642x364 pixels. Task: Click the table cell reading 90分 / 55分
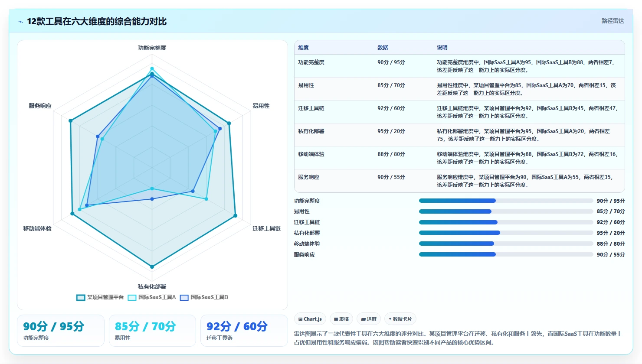[x=391, y=177]
